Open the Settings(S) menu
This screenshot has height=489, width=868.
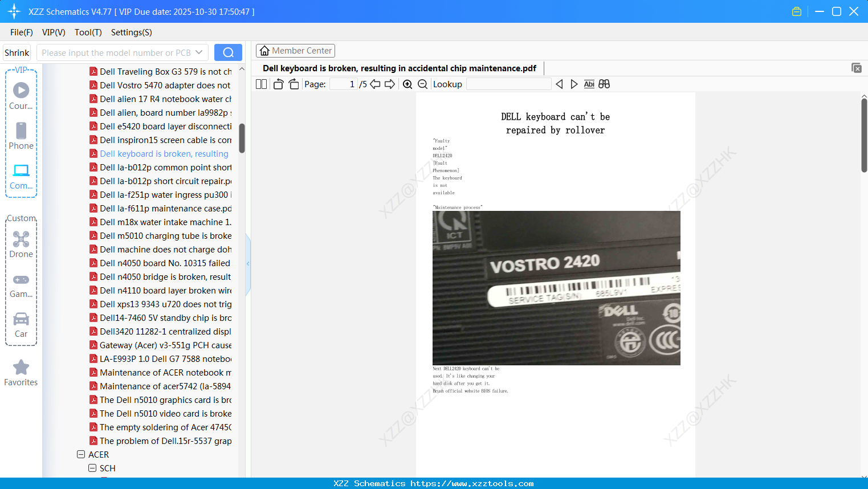[x=132, y=32]
